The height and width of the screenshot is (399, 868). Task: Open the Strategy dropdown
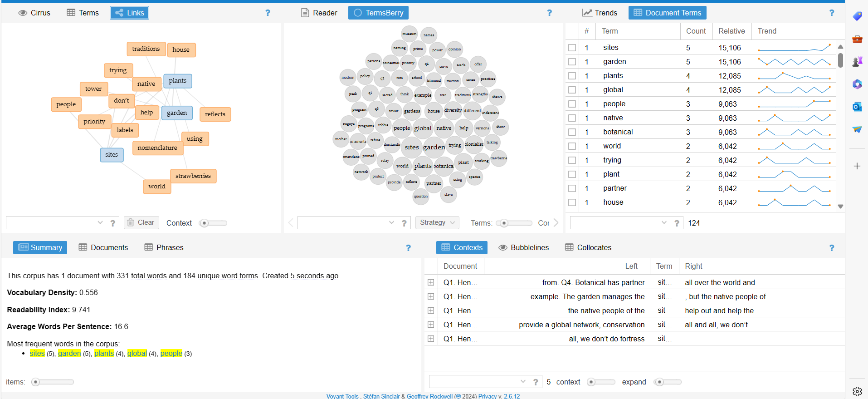pos(437,222)
